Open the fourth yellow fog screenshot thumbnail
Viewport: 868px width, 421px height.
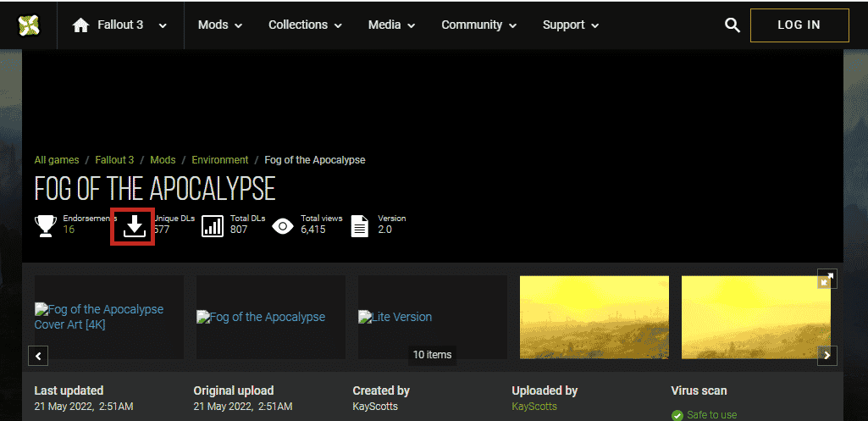tap(594, 317)
